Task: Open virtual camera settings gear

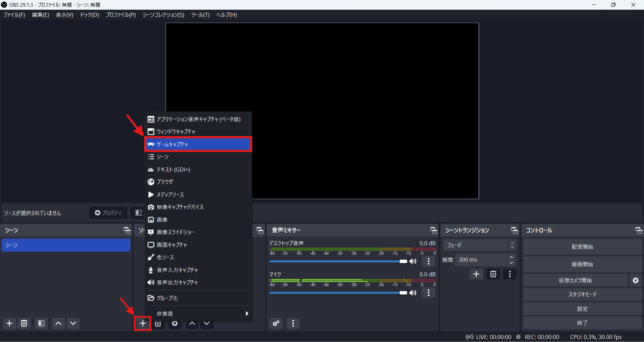Action: coord(636,280)
